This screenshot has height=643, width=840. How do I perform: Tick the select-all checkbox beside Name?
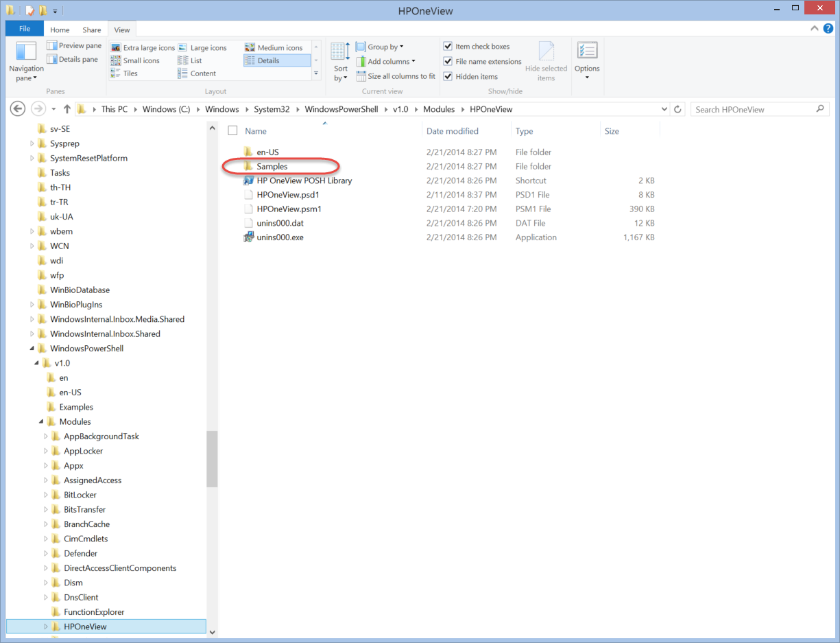[x=232, y=130]
